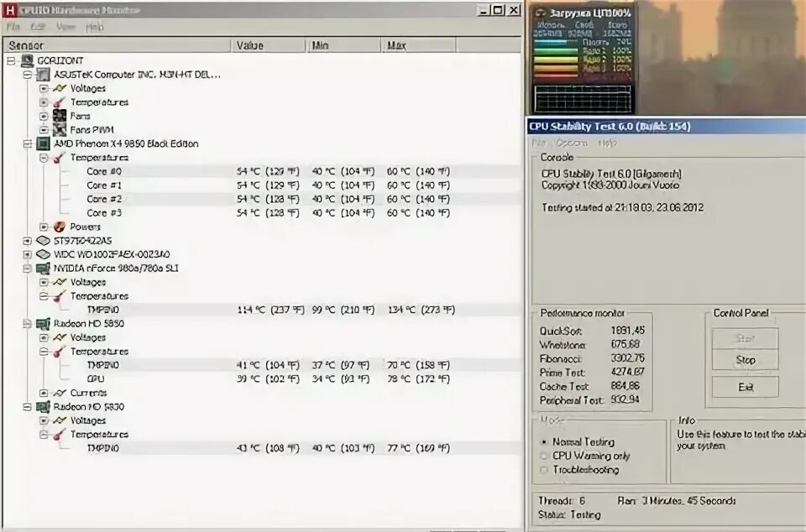Select the Core #2 row
This screenshot has height=532, width=806.
[262, 199]
